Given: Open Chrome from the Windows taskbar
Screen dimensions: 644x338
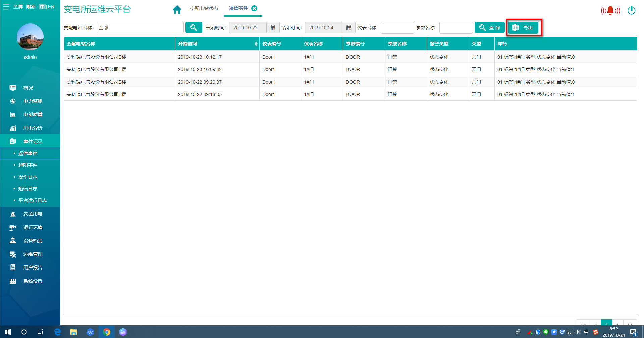Looking at the screenshot, I should click(107, 332).
